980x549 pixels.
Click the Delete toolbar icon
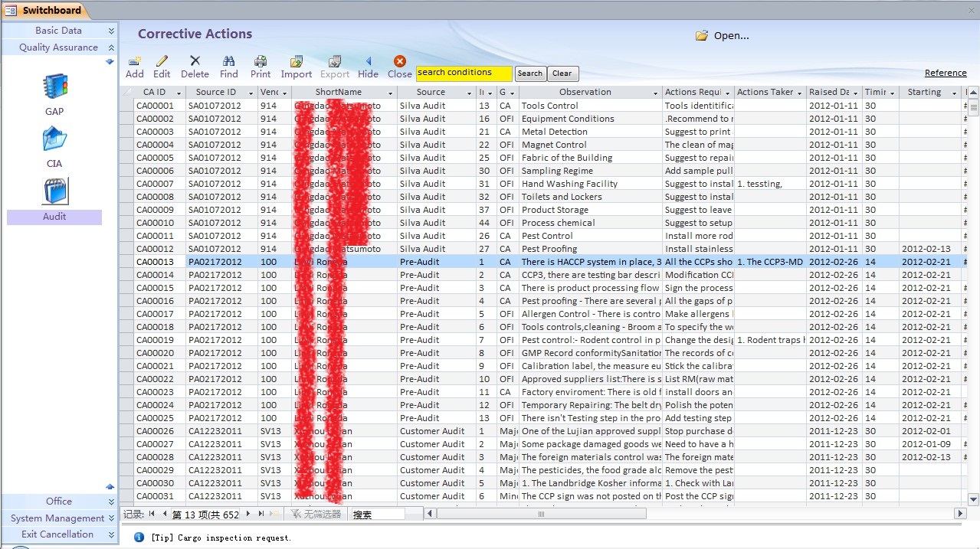(195, 61)
